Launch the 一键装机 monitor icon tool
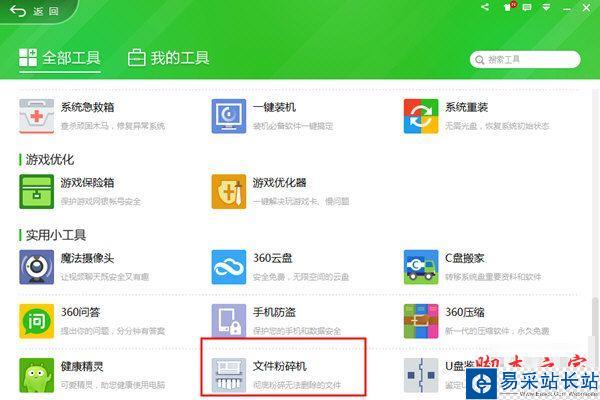The height and width of the screenshot is (400, 600). 229,116
